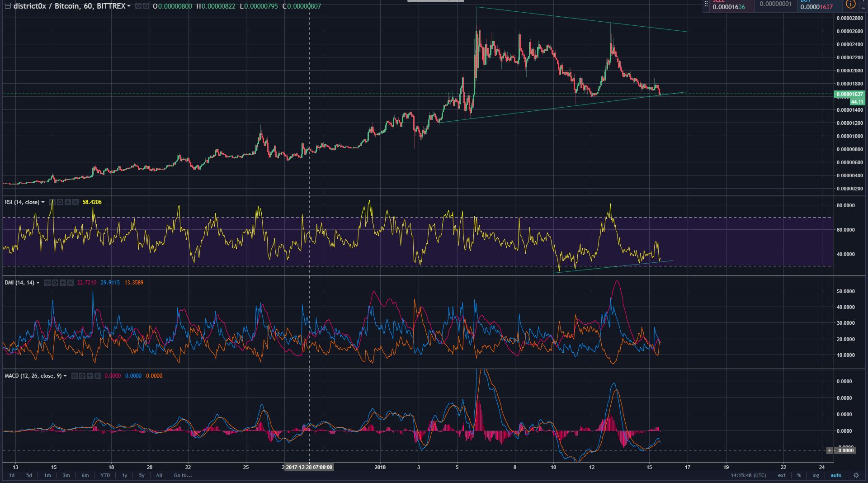Expand the MACD (12, 26, close, 9) dropdown

pos(65,376)
